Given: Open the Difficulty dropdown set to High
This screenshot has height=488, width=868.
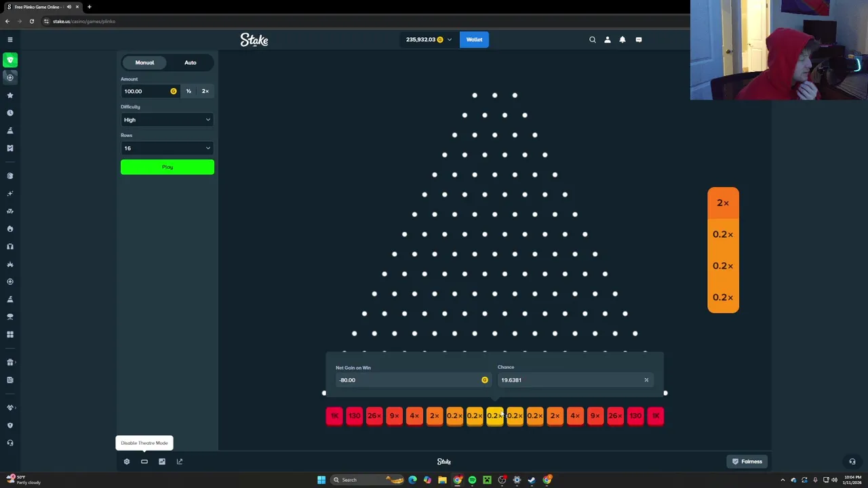Looking at the screenshot, I should (167, 120).
